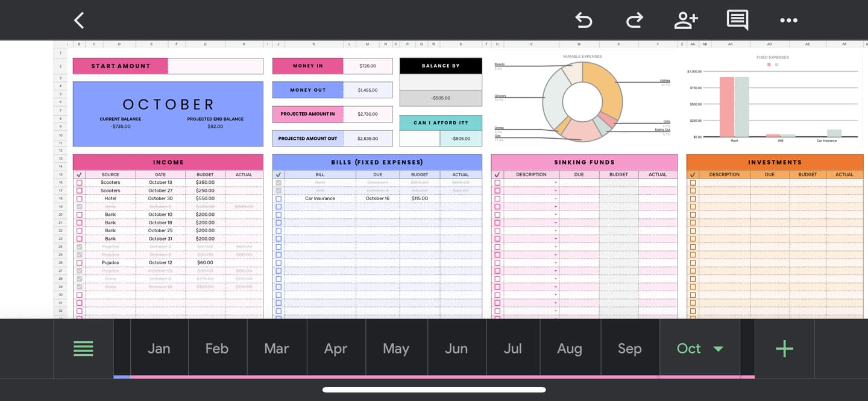
Task: Select the SOURCE column header in Income
Action: coord(110,174)
